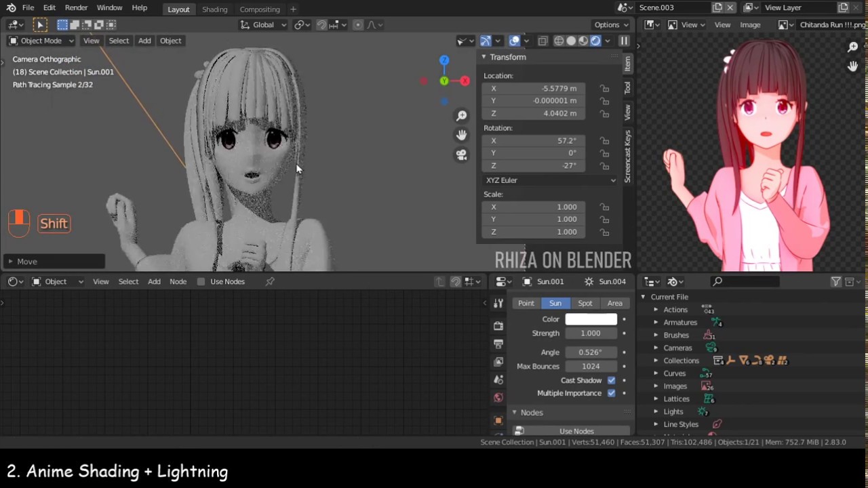The width and height of the screenshot is (868, 488).
Task: Open Object properties tab icon
Action: tap(498, 420)
